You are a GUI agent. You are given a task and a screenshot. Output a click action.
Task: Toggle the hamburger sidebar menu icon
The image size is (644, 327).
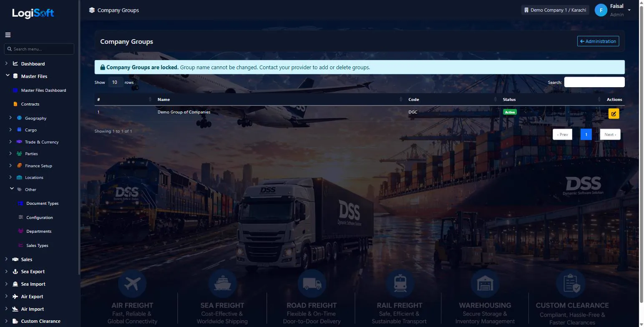tap(8, 35)
